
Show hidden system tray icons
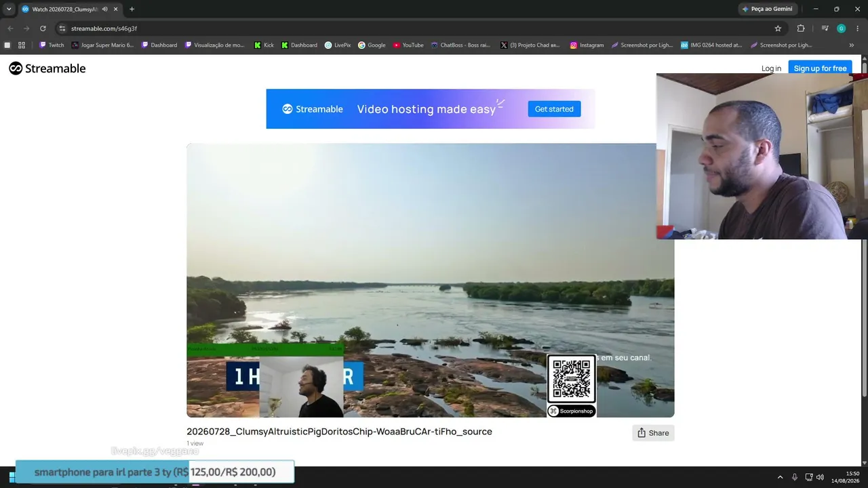click(x=780, y=477)
